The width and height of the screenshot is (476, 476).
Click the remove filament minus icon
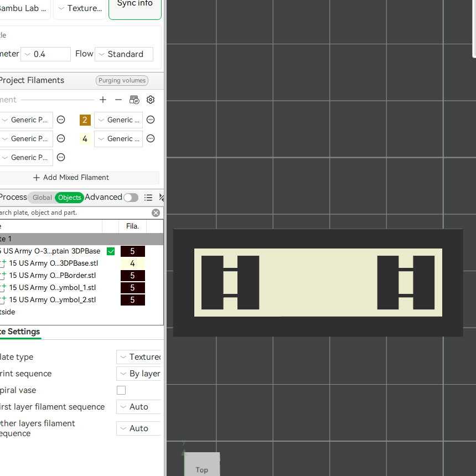[118, 100]
